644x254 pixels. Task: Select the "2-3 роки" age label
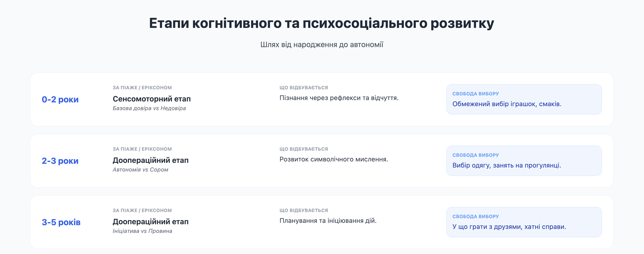(60, 161)
